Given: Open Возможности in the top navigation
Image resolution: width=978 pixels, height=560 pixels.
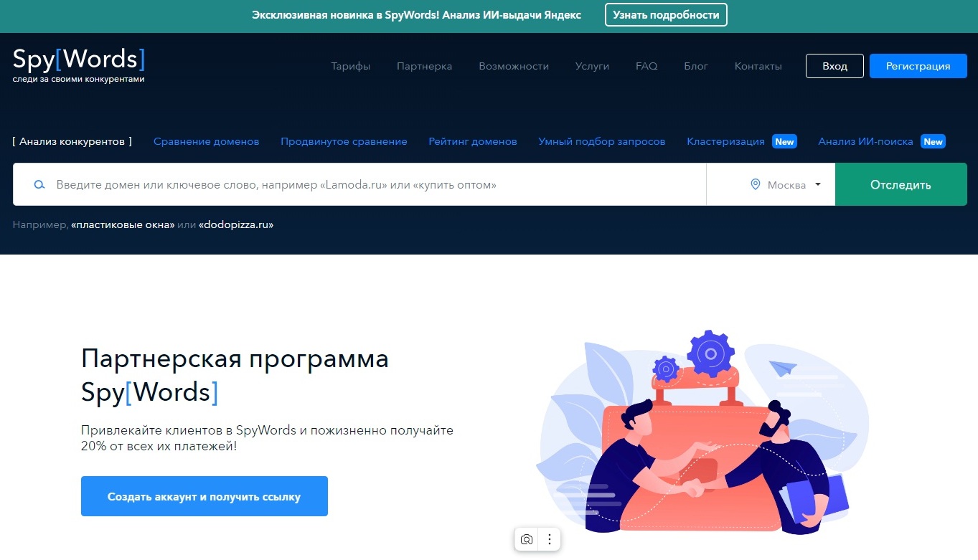Looking at the screenshot, I should [514, 66].
